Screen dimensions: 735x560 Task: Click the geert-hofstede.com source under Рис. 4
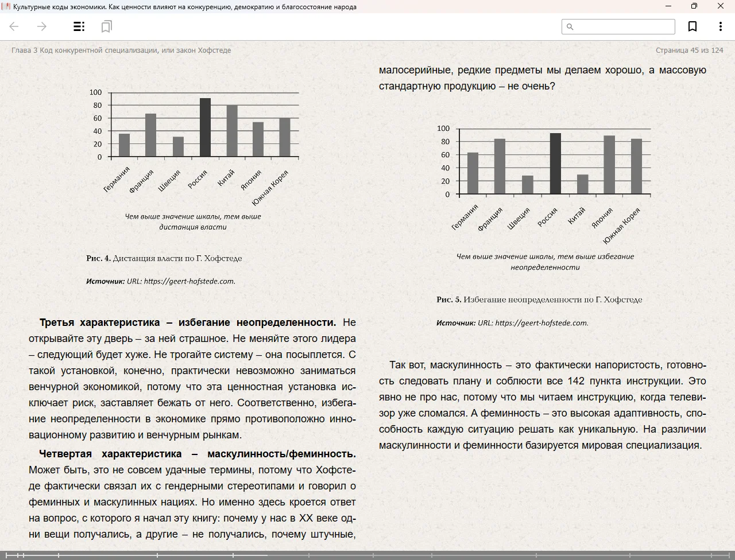click(189, 281)
